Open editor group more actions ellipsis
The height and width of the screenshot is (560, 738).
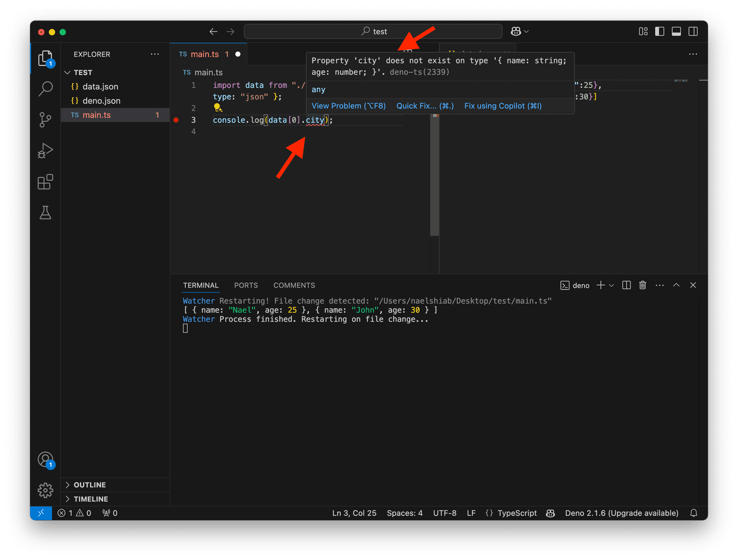(x=693, y=54)
